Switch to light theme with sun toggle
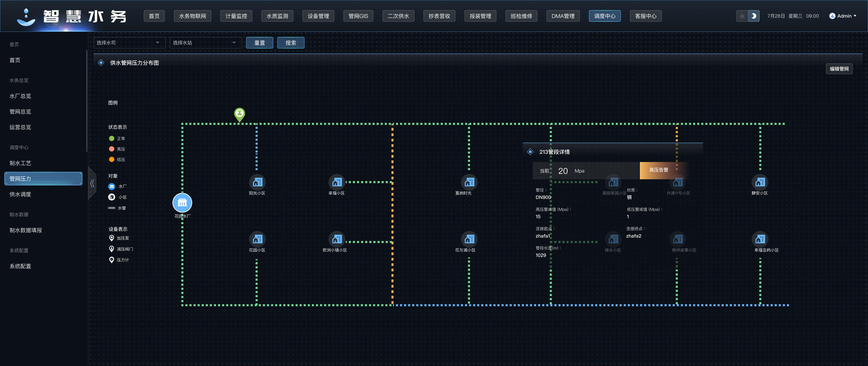Viewport: 868px width, 366px height. (742, 16)
